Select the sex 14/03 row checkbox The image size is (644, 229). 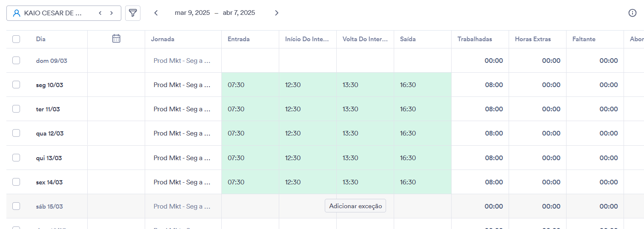(x=16, y=182)
